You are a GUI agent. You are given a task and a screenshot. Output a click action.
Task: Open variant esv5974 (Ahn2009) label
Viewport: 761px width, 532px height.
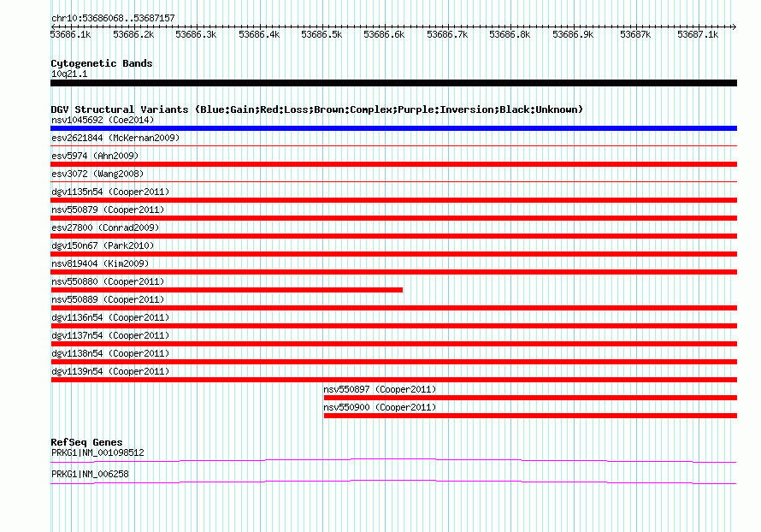tap(95, 156)
